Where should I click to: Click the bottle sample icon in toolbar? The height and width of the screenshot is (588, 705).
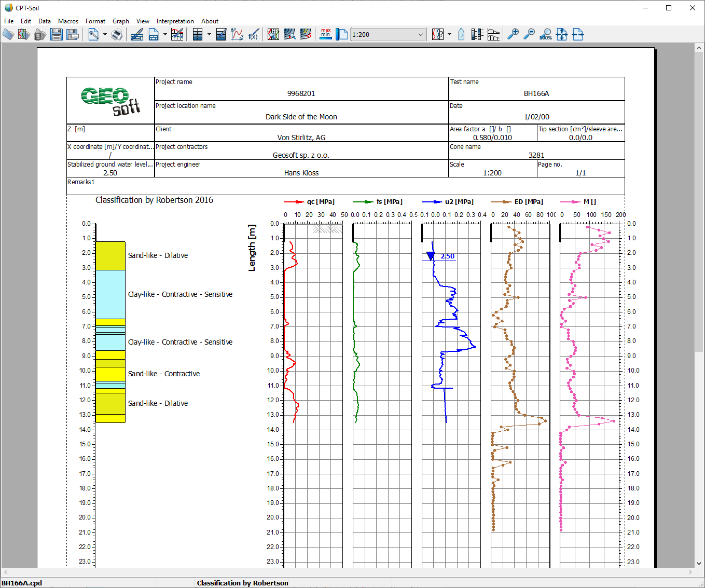[461, 35]
